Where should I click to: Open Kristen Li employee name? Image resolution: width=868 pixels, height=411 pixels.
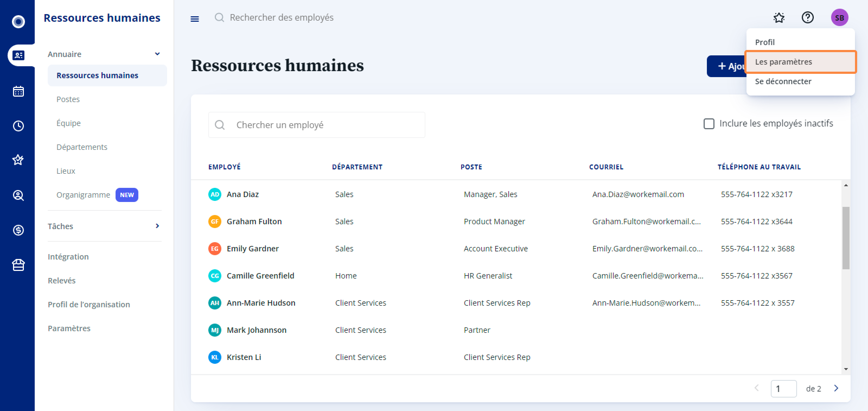244,357
